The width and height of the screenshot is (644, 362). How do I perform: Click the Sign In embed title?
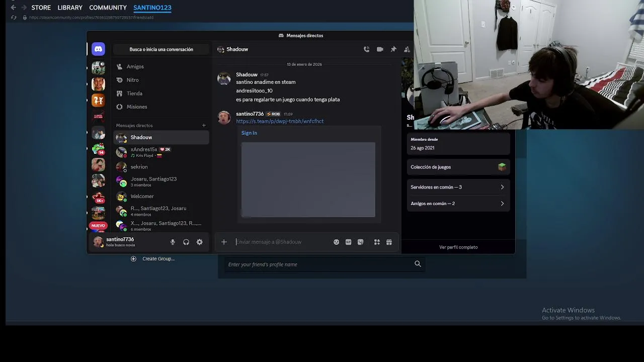[249, 133]
